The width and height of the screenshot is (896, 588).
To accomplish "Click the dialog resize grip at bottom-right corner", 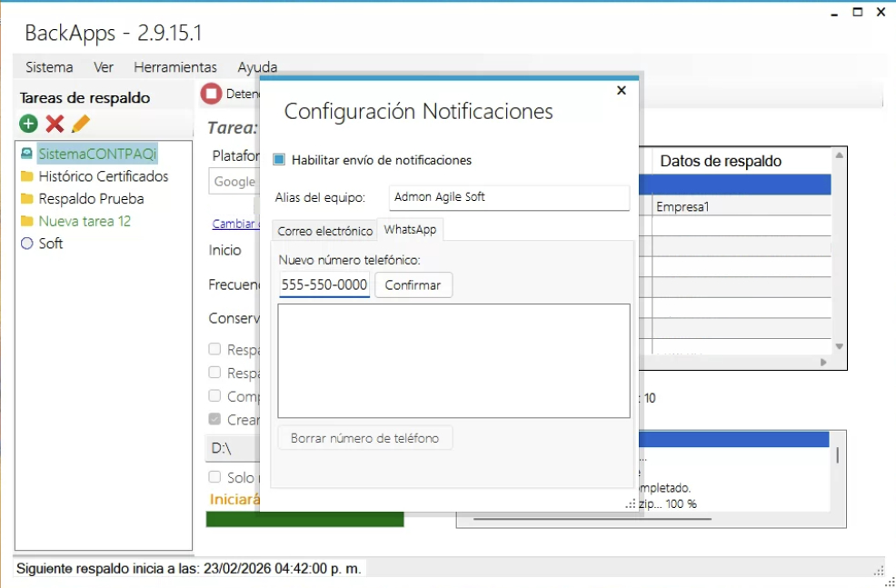I will pyautogui.click(x=631, y=504).
